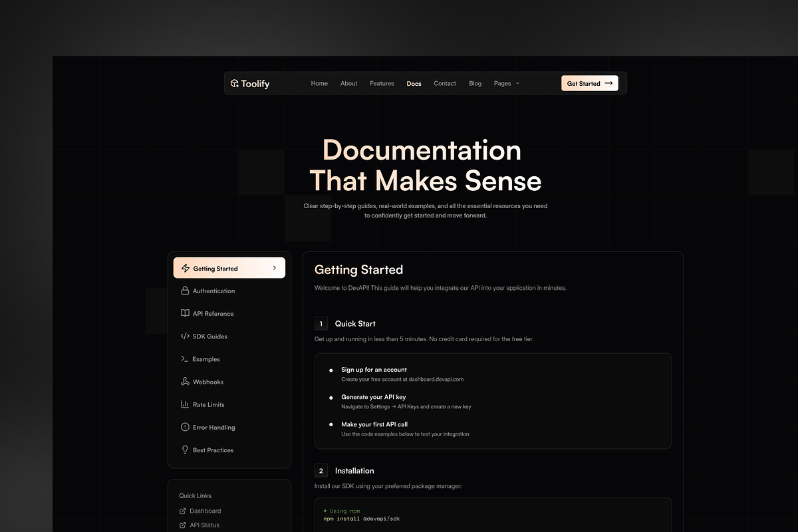798x532 pixels.
Task: Open the Authentication docs section
Action: coord(229,291)
